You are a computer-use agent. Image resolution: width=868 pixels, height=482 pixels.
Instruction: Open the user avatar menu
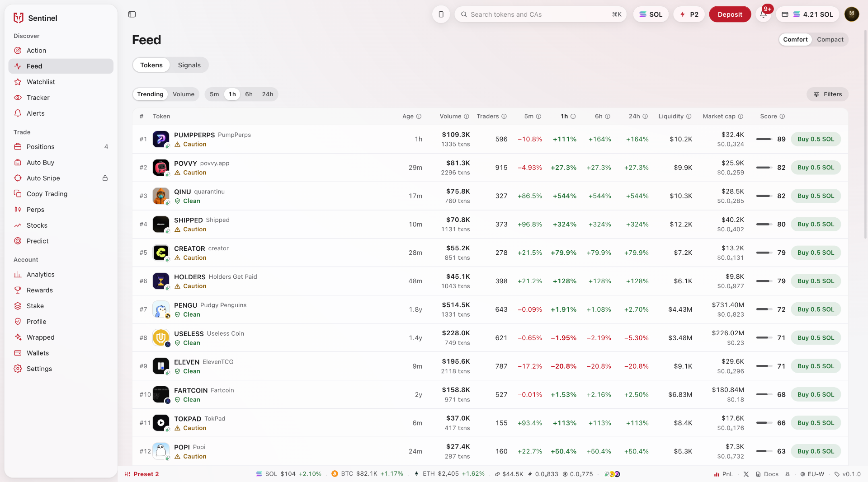(x=852, y=14)
